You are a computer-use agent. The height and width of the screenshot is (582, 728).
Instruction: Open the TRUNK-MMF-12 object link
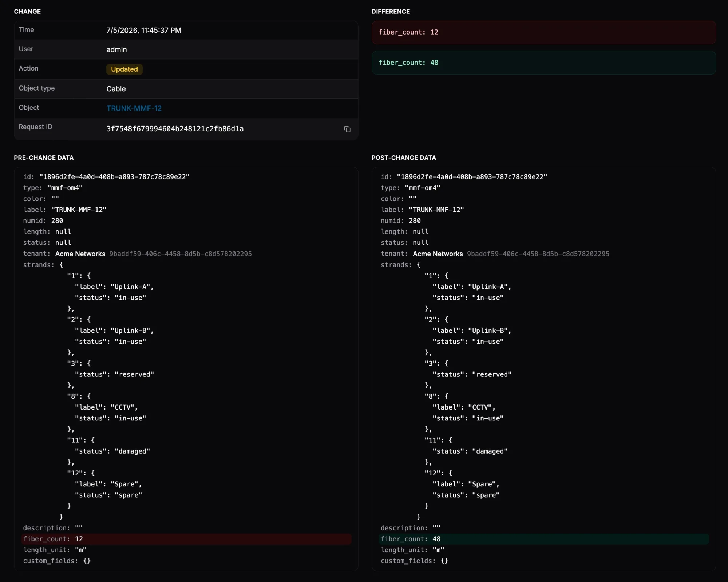point(134,108)
